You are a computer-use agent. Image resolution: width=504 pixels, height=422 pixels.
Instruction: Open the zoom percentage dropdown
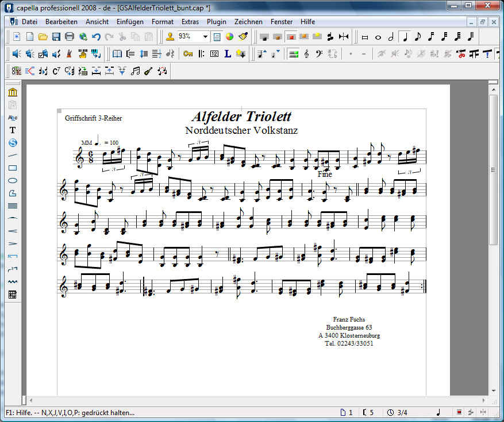tap(206, 37)
